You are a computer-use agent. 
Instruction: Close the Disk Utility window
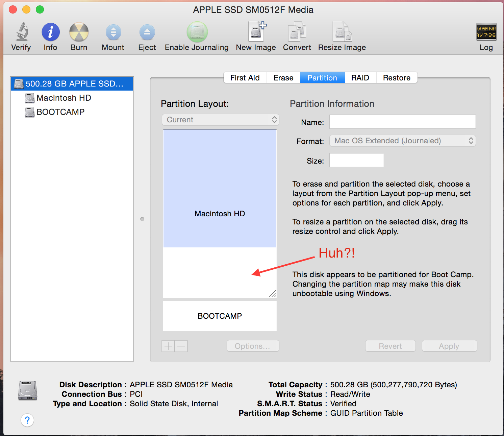(13, 9)
